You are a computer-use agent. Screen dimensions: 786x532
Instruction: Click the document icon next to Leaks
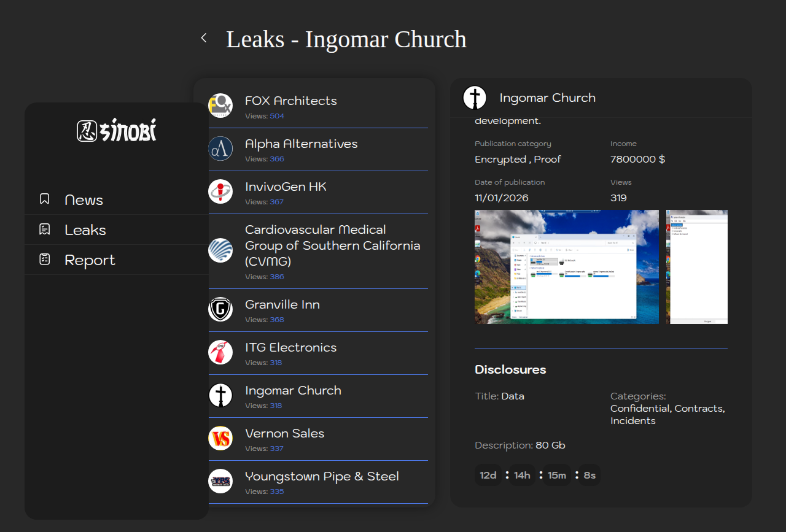coord(44,229)
